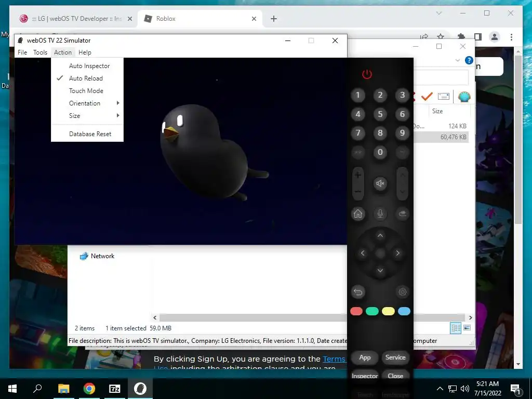Open Chrome extensions puzzle icon

tap(461, 37)
